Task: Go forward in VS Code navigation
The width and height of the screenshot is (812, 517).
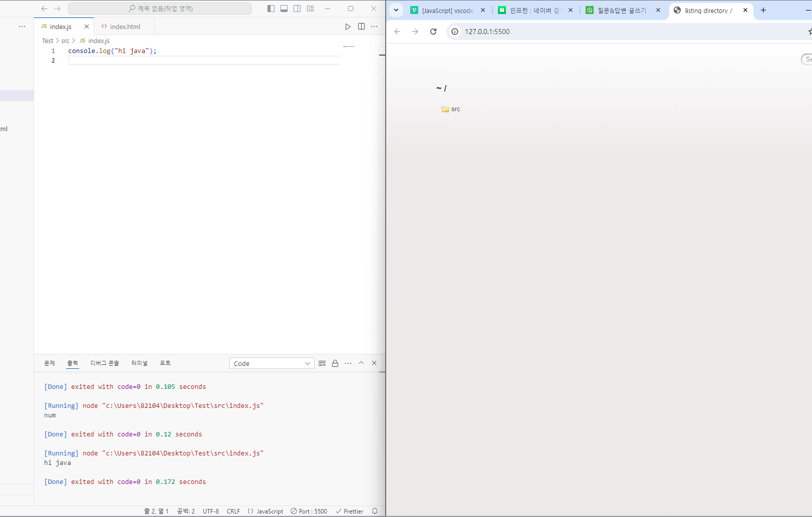Action: (x=57, y=9)
